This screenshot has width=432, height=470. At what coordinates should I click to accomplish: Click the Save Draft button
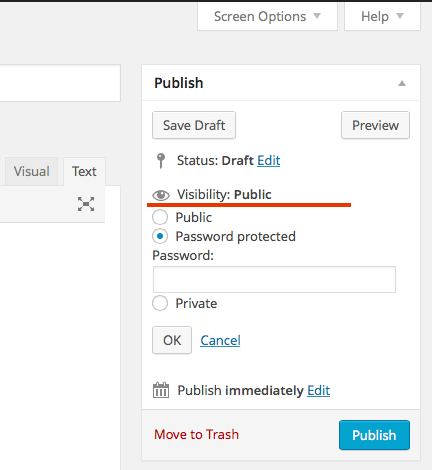(x=194, y=125)
